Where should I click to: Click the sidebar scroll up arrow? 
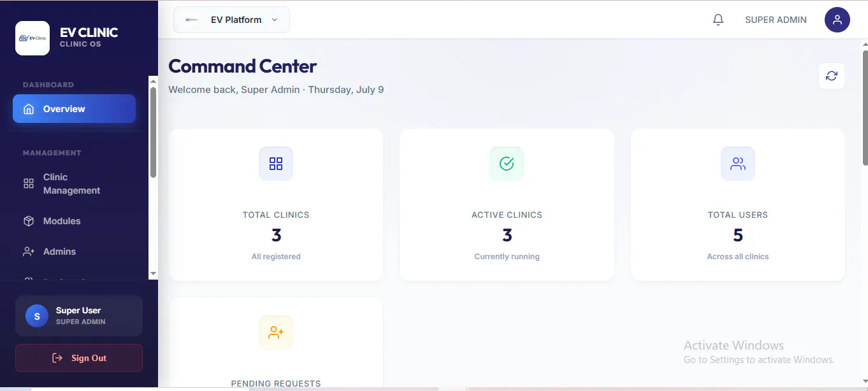coord(153,81)
